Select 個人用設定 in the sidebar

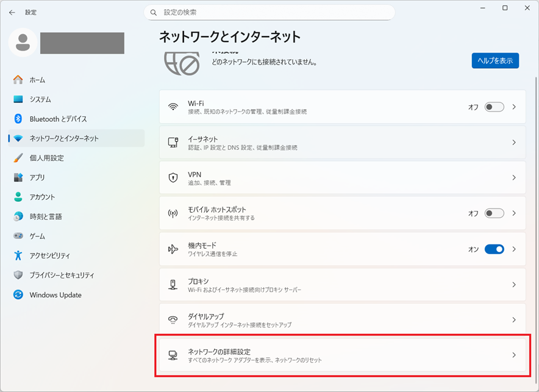tap(46, 158)
